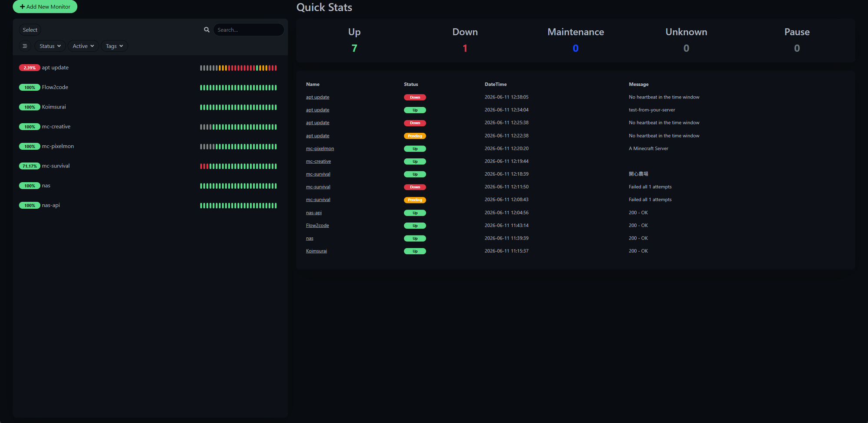Select the apt update monitor
Screen dimensions: 868x423
click(150, 68)
